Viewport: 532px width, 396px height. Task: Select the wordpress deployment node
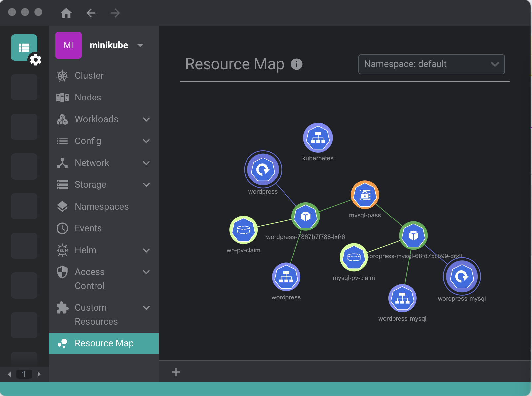coord(263,169)
